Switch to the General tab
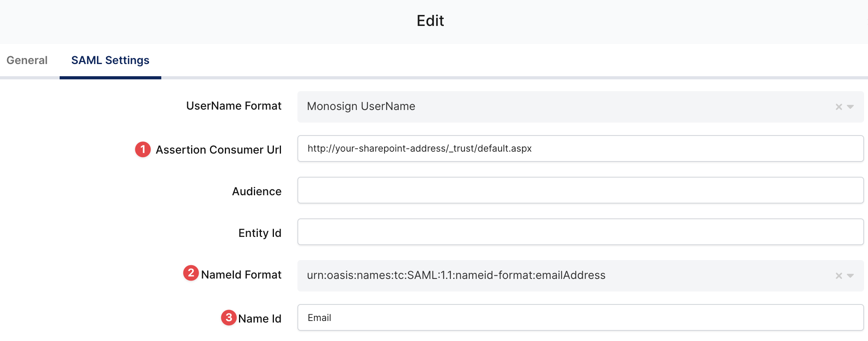Image resolution: width=868 pixels, height=341 pixels. [27, 60]
